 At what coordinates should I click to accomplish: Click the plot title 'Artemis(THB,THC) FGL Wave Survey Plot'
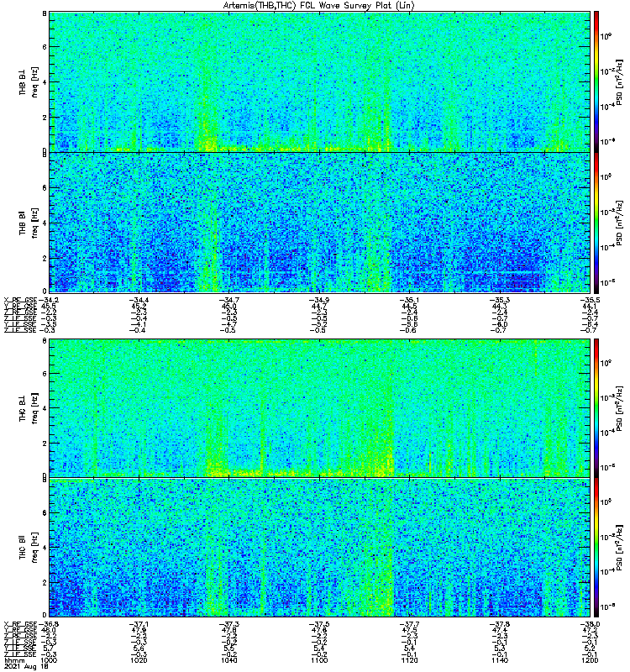(x=318, y=6)
